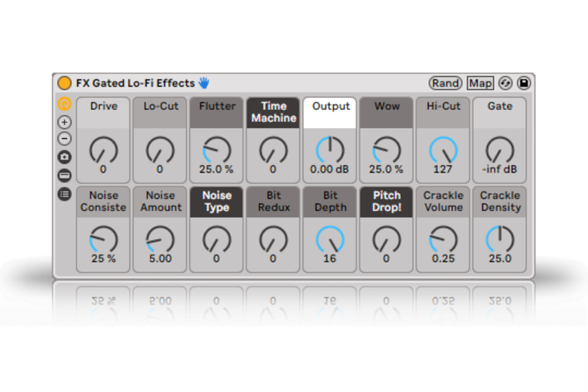Click the Crackle Density knob
This screenshot has width=588, height=392.
pos(500,239)
